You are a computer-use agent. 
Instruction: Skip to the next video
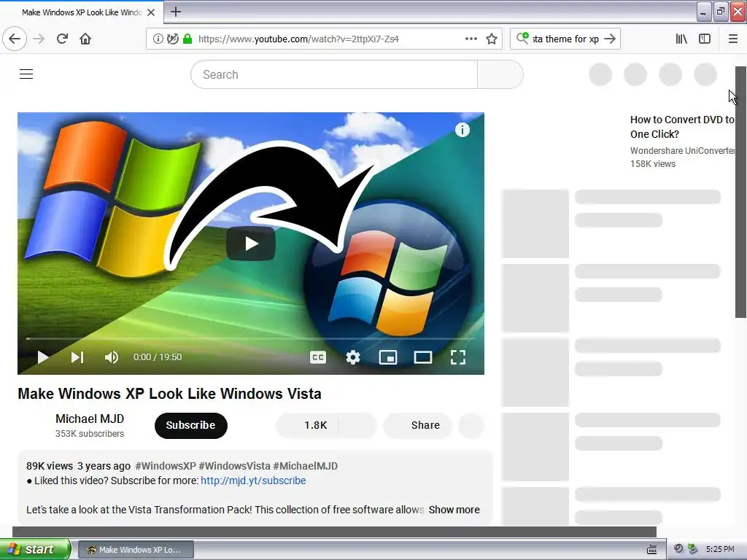(77, 357)
